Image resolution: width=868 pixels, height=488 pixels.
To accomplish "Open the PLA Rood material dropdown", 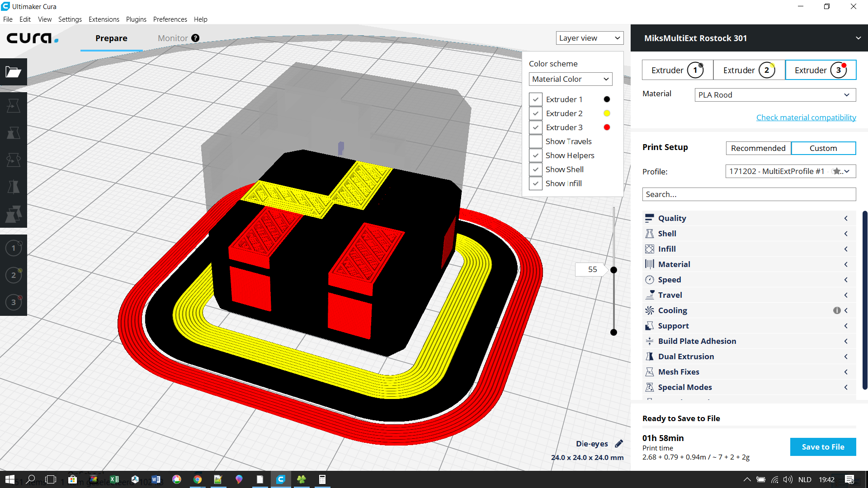I will coord(775,95).
